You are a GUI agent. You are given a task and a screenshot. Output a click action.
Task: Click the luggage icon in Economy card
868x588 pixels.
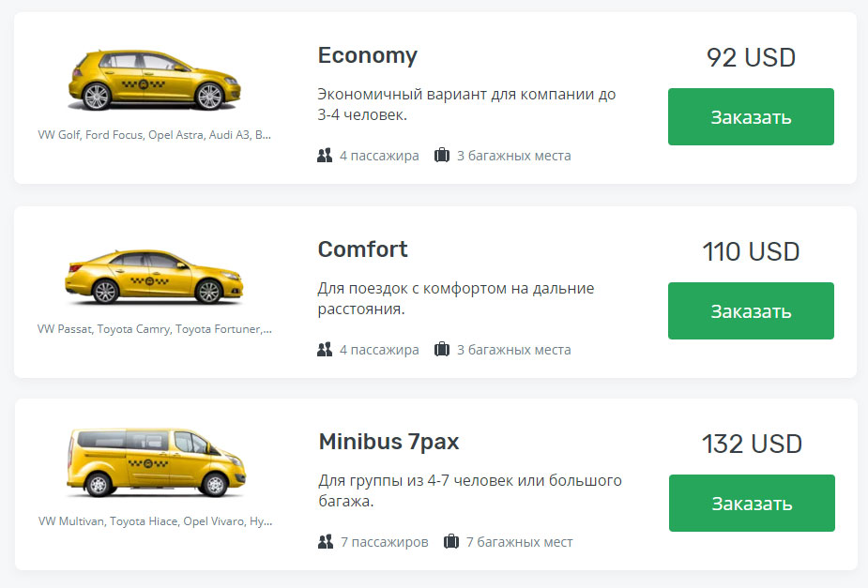442,156
